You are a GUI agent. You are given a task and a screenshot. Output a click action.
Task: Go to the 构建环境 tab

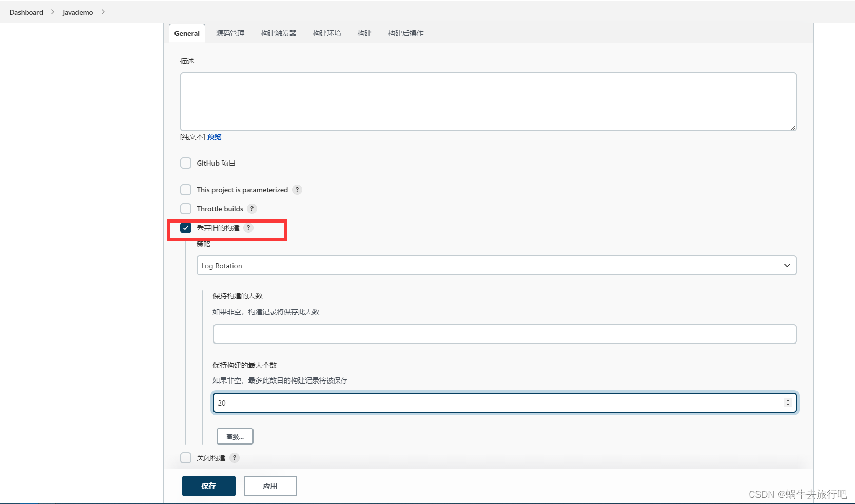coord(327,33)
